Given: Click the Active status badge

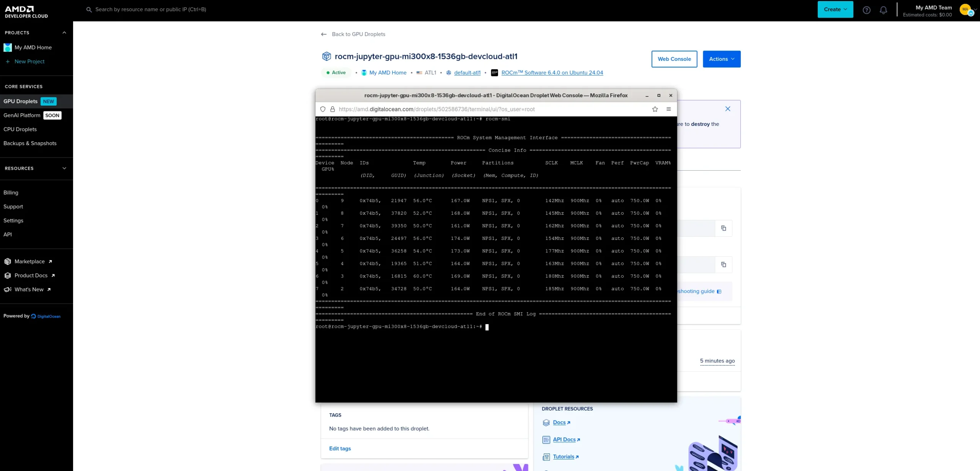Looking at the screenshot, I should coord(336,73).
